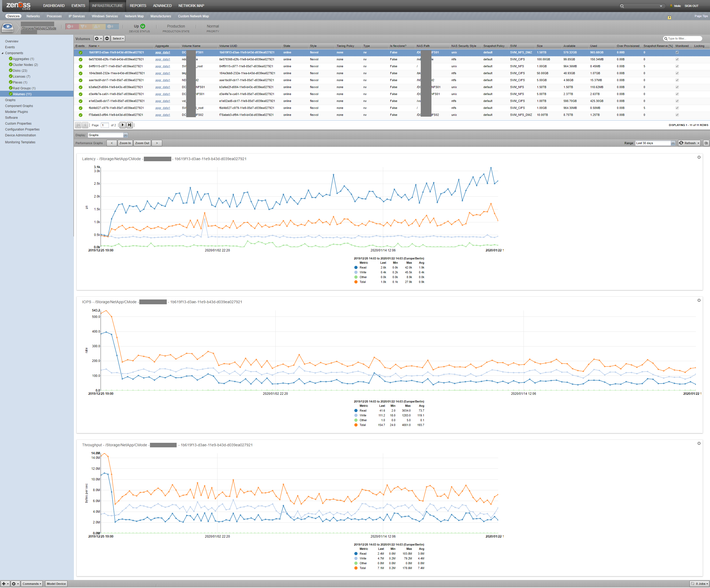This screenshot has height=588, width=710.
Task: Open the Range Last 30 days dropdown
Action: pyautogui.click(x=672, y=143)
